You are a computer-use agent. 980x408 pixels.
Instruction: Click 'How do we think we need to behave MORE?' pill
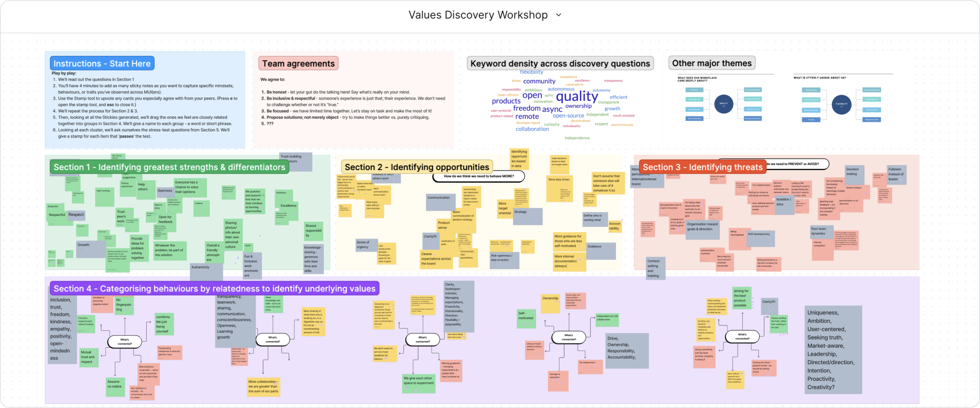coord(478,176)
